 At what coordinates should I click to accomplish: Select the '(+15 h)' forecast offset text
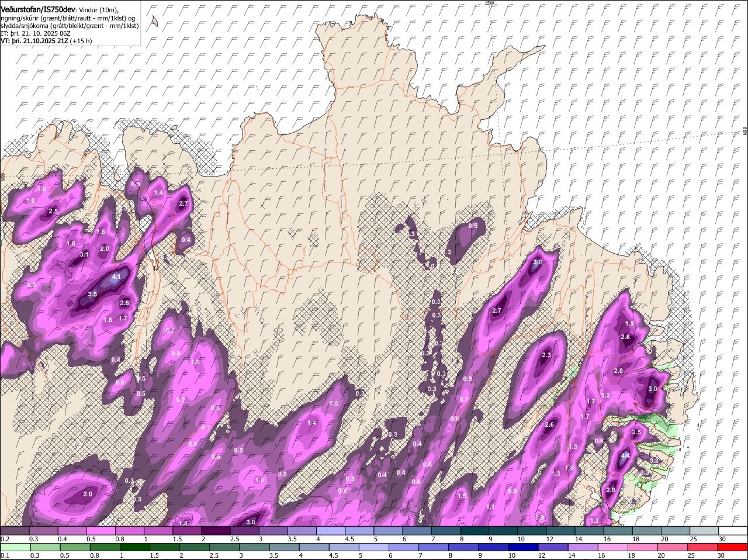[x=80, y=42]
